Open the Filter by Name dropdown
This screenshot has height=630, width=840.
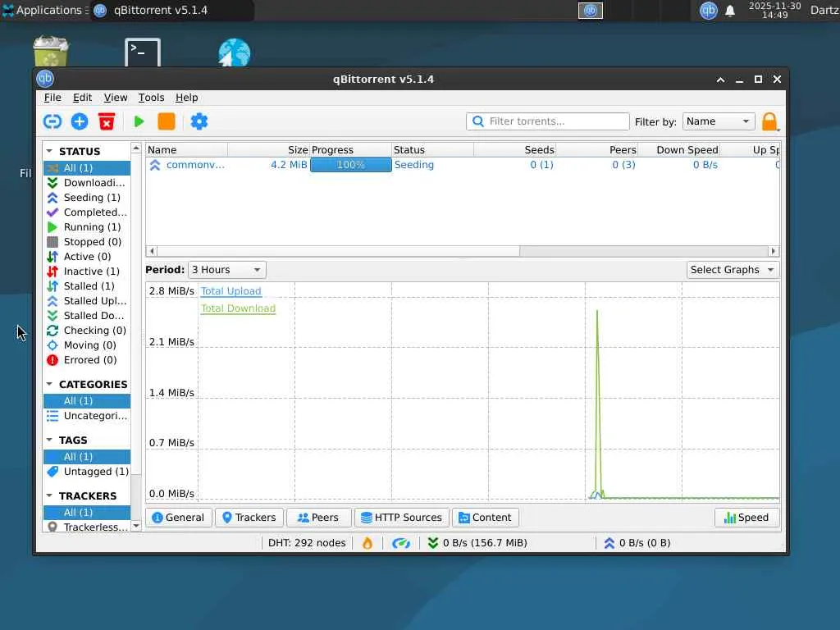(x=718, y=121)
